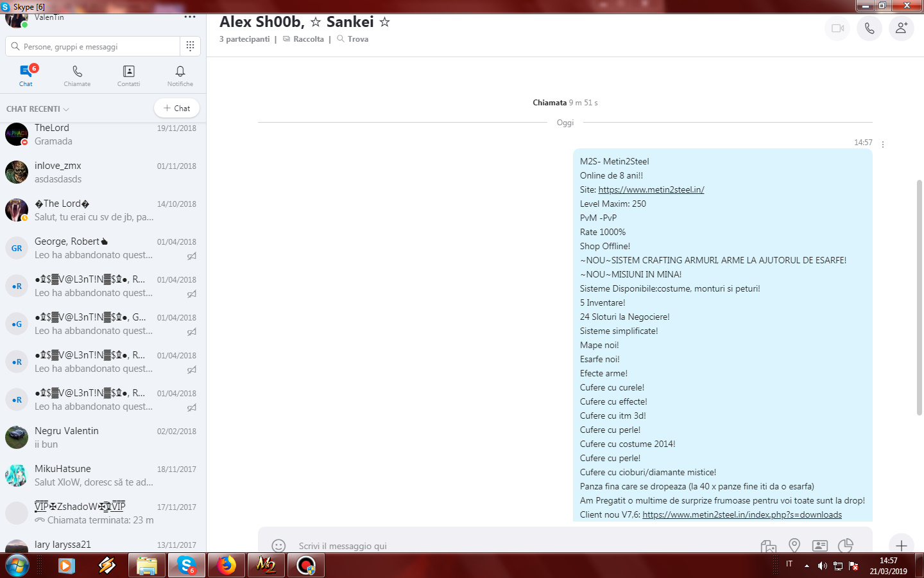924x578 pixels.
Task: Open chat with 'Chiamata terminata: 23 m'
Action: pos(103,513)
